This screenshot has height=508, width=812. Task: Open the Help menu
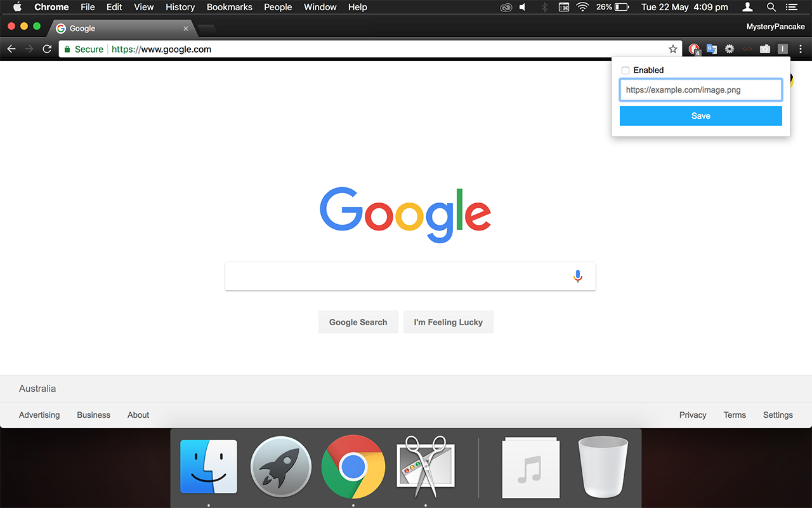[x=358, y=7]
